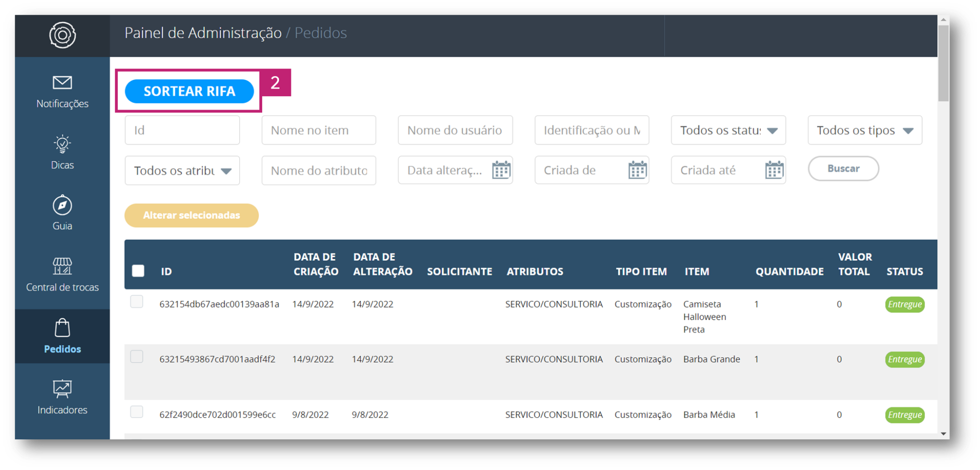Click Entregue status for Barba Média

904,415
